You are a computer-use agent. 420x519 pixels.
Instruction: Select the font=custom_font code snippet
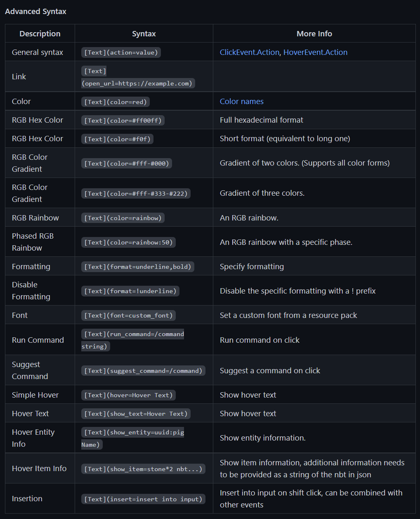[x=128, y=315]
